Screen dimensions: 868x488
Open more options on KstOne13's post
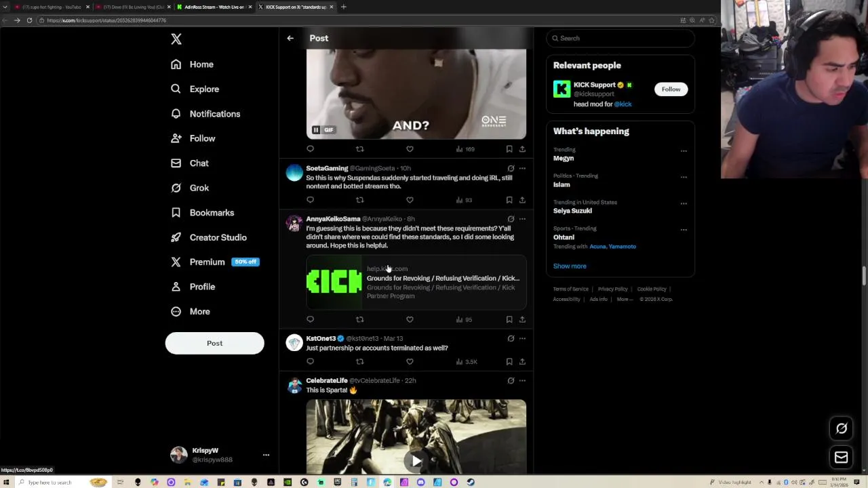tap(522, 338)
